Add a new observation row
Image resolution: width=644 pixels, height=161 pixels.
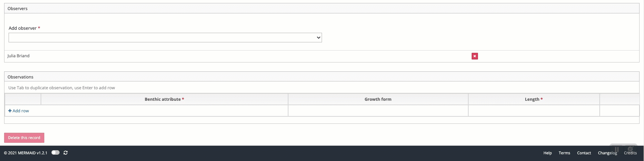click(x=19, y=111)
